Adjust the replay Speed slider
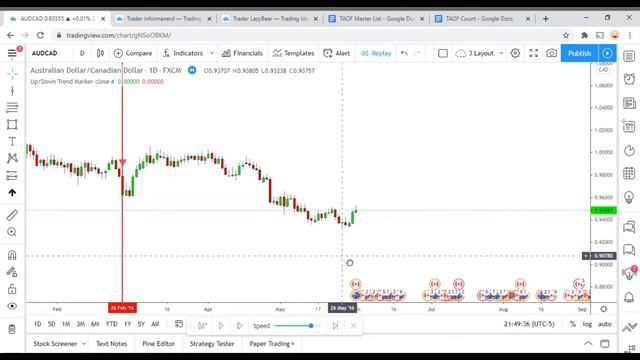Viewport: 640px width, 360px height. [x=297, y=326]
